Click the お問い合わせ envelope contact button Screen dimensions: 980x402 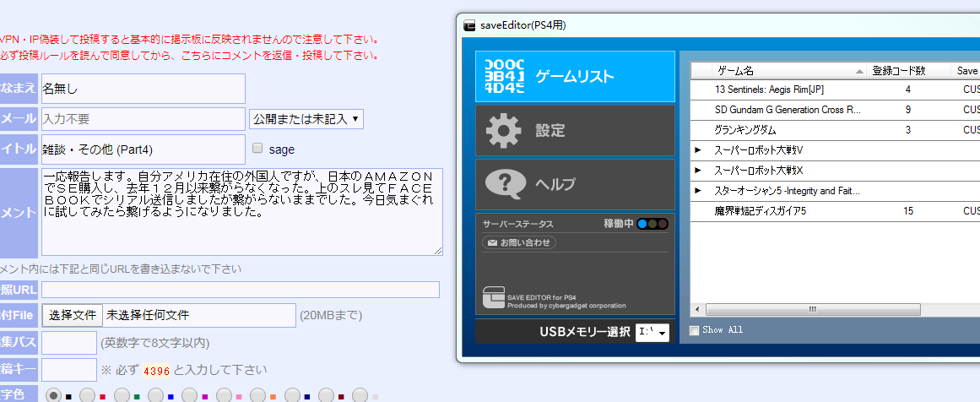[519, 242]
